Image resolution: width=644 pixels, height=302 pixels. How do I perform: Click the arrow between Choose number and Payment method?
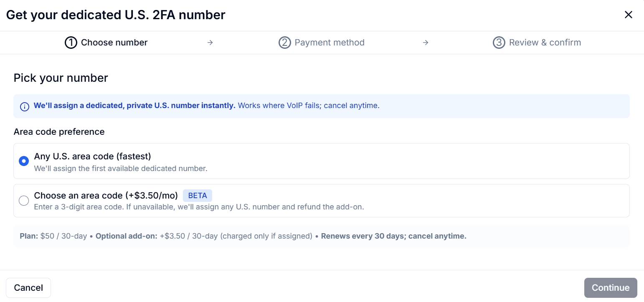pos(210,42)
